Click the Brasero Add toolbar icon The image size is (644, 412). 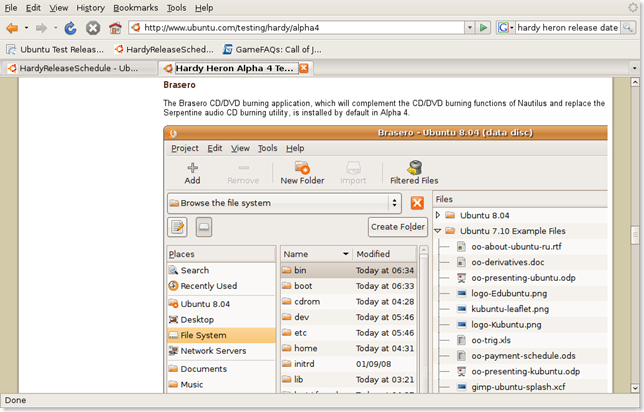[192, 173]
